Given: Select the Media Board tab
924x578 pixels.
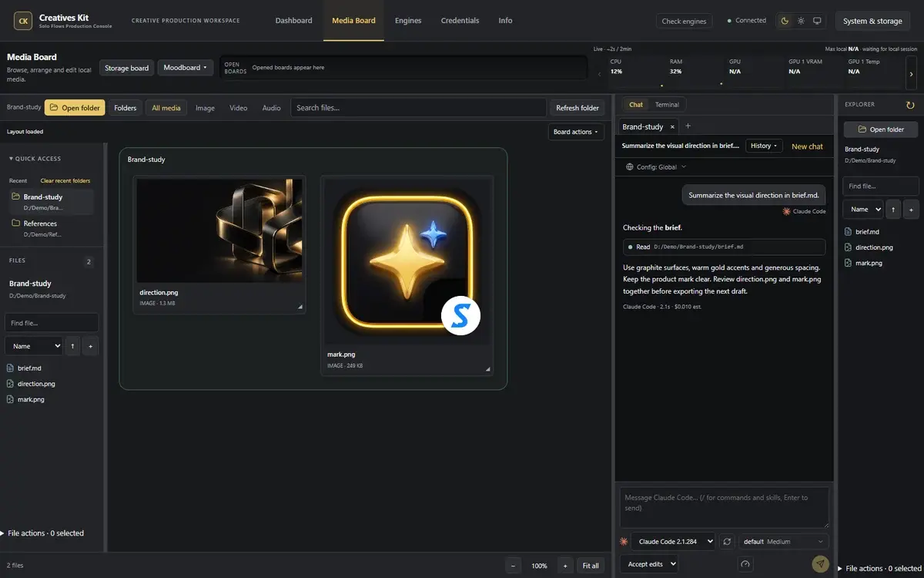Looking at the screenshot, I should (353, 21).
